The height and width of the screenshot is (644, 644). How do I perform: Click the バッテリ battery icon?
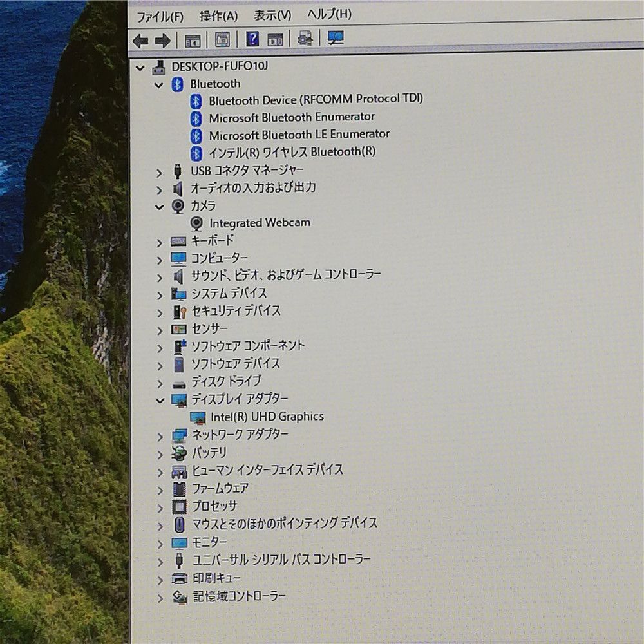[x=178, y=454]
